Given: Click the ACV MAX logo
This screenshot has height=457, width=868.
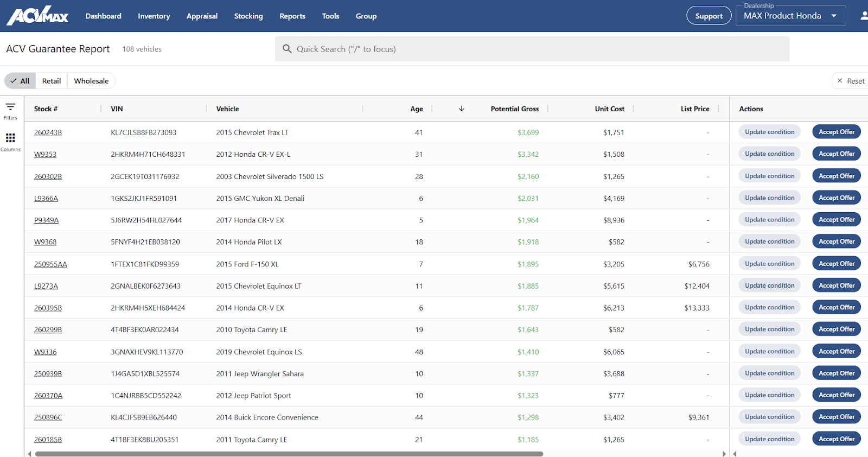Looking at the screenshot, I should pyautogui.click(x=37, y=16).
